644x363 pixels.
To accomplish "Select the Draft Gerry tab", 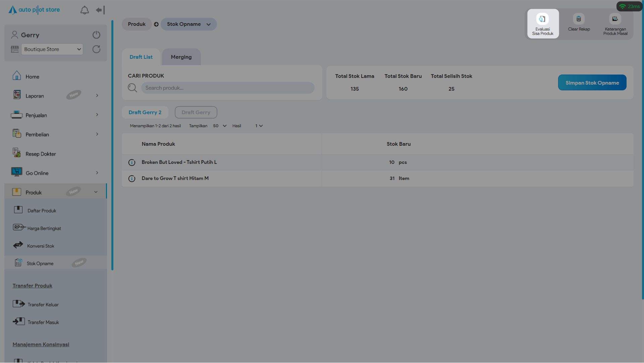I will click(x=196, y=112).
